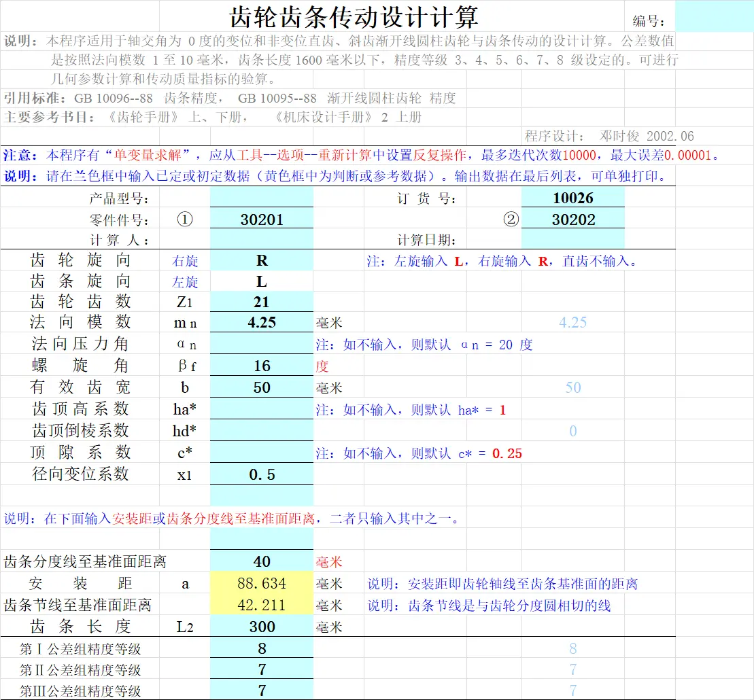This screenshot has width=754, height=700.
Task: Click the empty 产品型号 input cell
Action: (x=261, y=198)
